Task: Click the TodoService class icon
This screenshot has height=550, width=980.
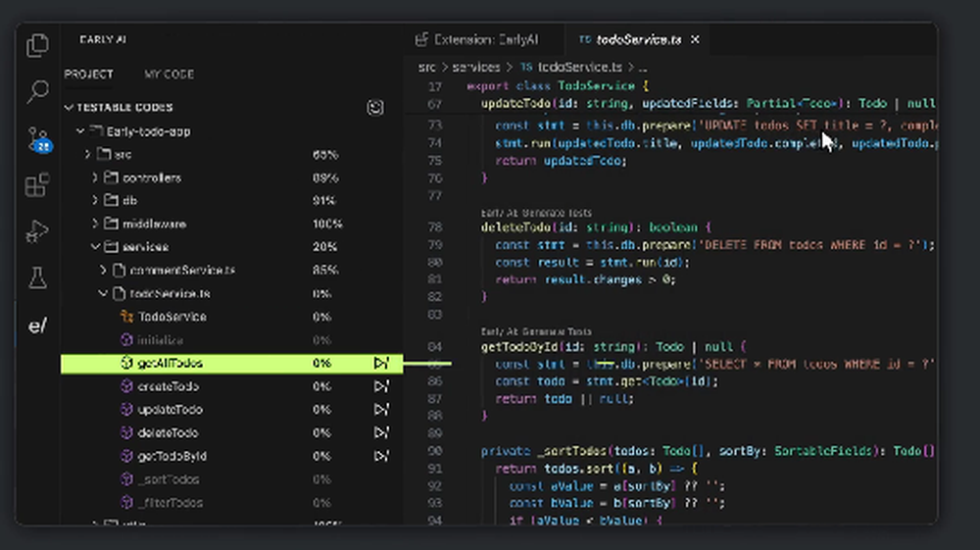Action: (x=126, y=317)
